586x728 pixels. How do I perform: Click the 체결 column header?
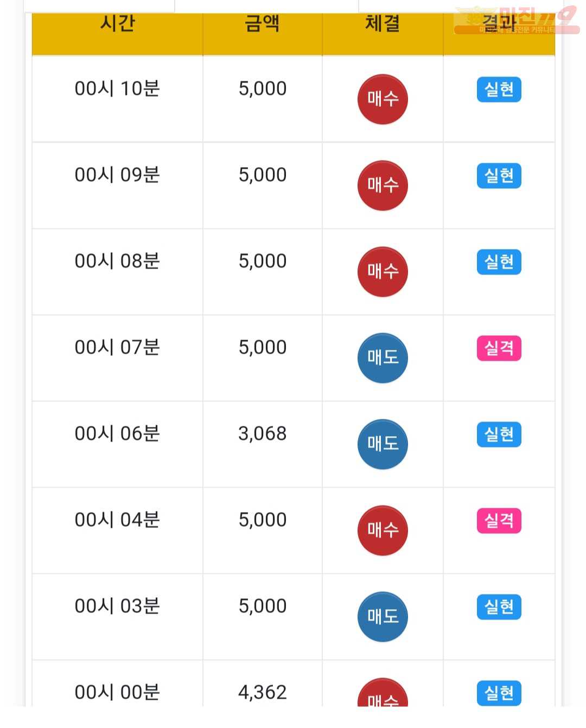(383, 24)
